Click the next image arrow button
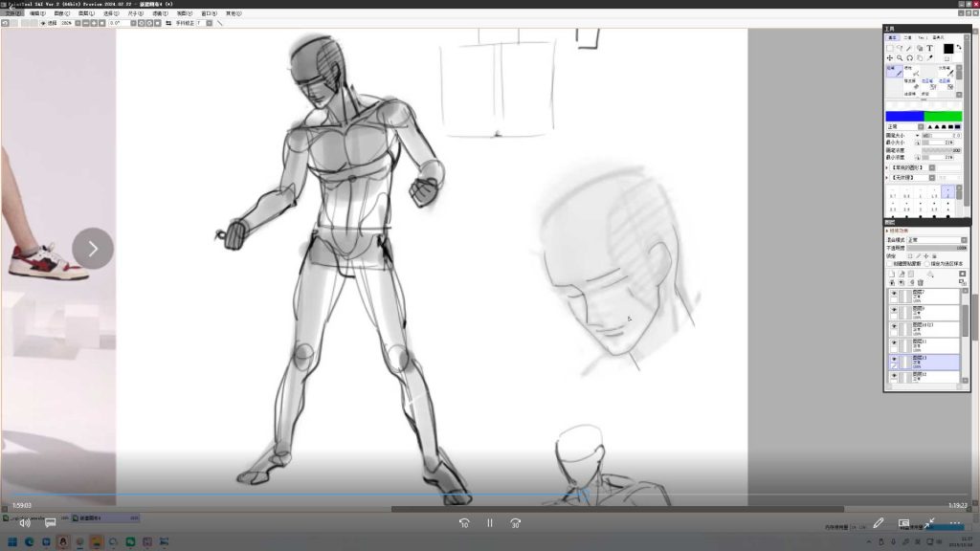This screenshot has height=551, width=980. click(93, 249)
